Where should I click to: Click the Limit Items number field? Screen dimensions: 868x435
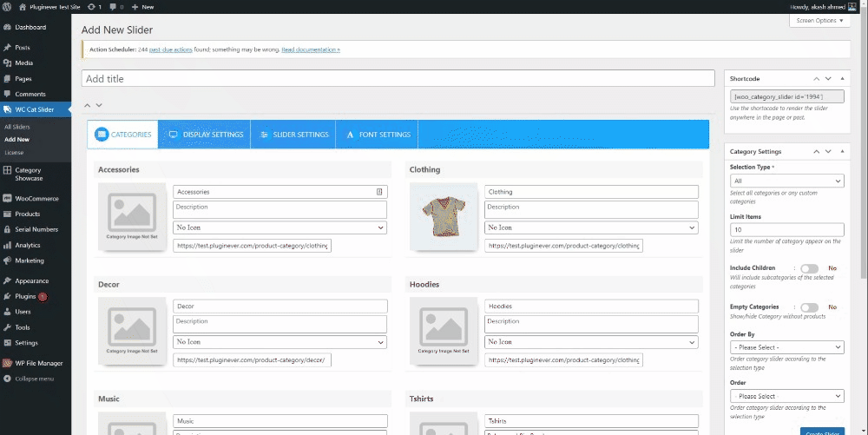[x=786, y=230]
